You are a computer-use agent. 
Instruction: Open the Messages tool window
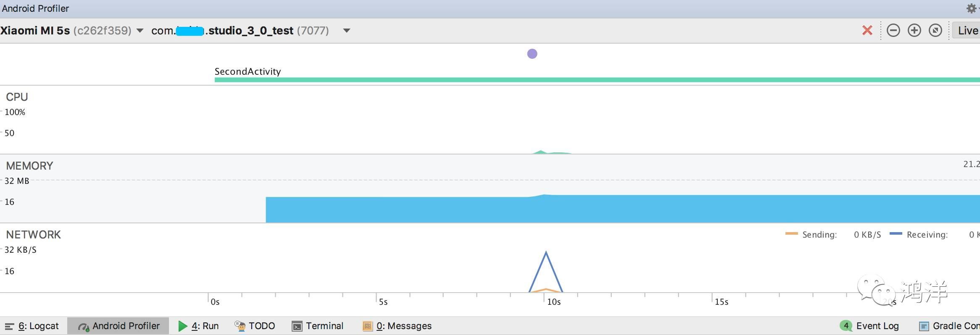click(x=397, y=326)
